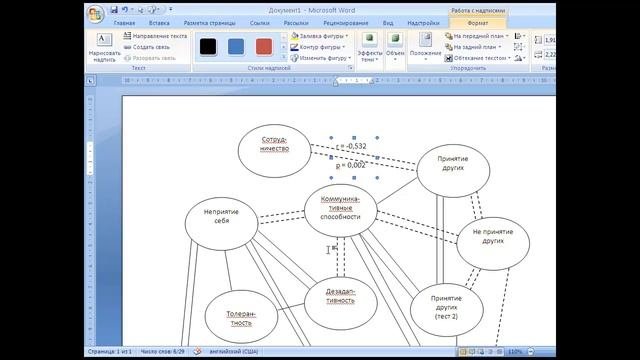Screen dimensions: 640x360
Task: Open the Rotate objects icon menu
Action: click(x=520, y=58)
